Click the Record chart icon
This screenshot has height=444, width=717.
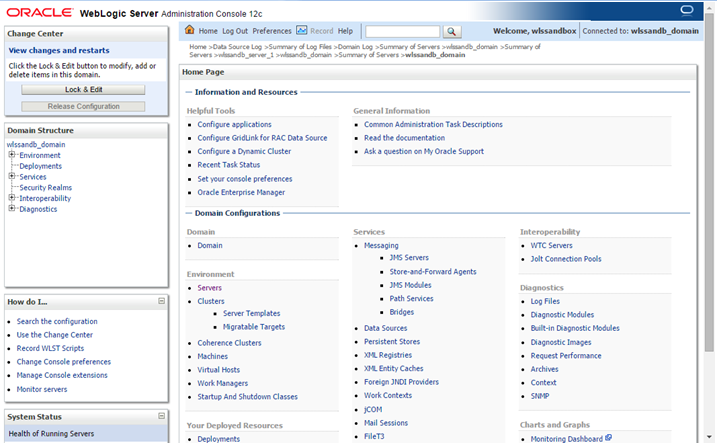coord(302,30)
